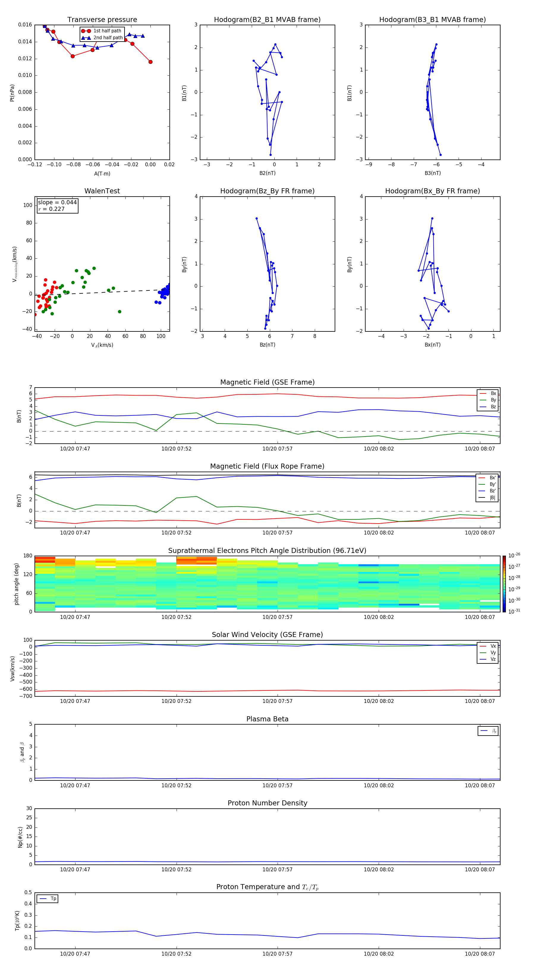Click "Bx'" in the Flux Rope legend
Viewport: 535px width, 980px height.
click(493, 478)
